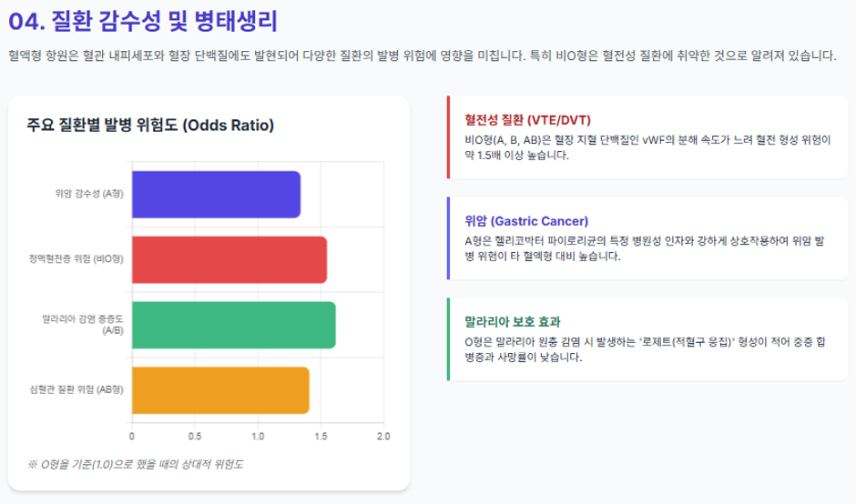
Task: Click the 말라리아 감염 중증도 (A/B) axis label
Action: point(83,325)
